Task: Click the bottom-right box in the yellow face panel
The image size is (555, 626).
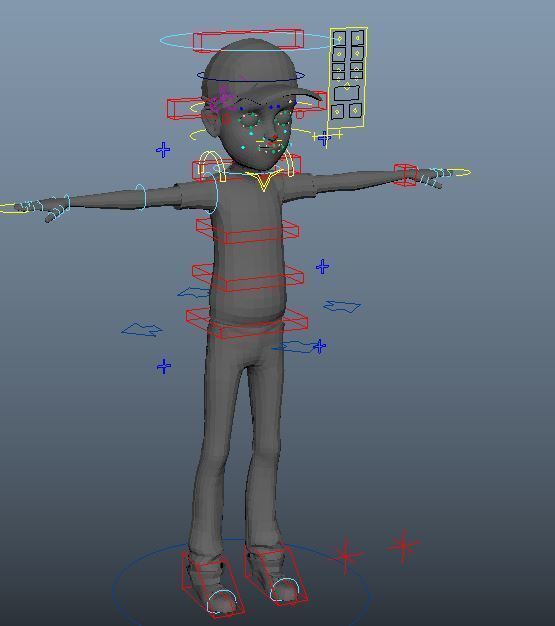Action: point(355,110)
